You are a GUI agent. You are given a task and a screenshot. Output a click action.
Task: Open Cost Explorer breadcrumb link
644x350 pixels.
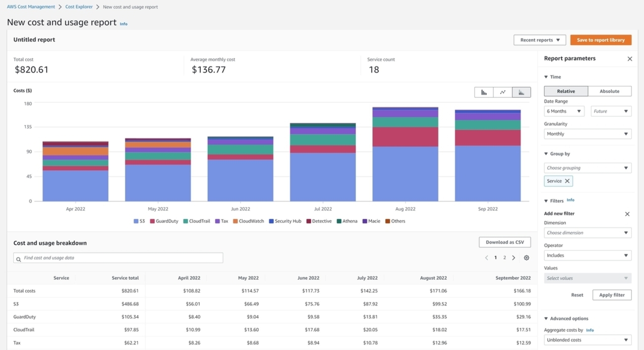coord(79,7)
